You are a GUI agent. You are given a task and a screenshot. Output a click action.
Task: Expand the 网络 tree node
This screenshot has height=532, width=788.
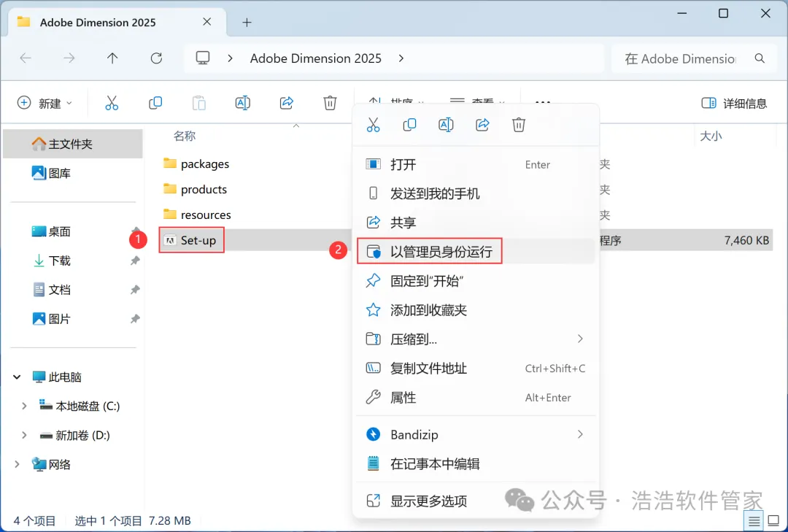point(17,464)
